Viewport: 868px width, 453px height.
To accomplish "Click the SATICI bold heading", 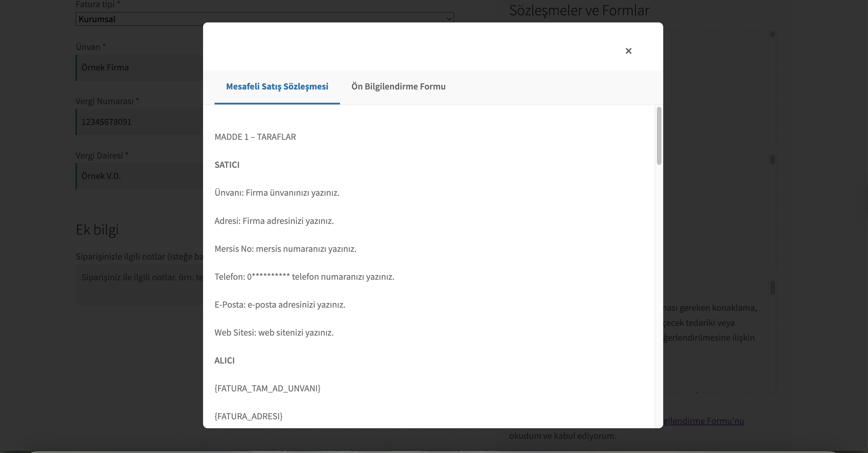I will pos(227,165).
